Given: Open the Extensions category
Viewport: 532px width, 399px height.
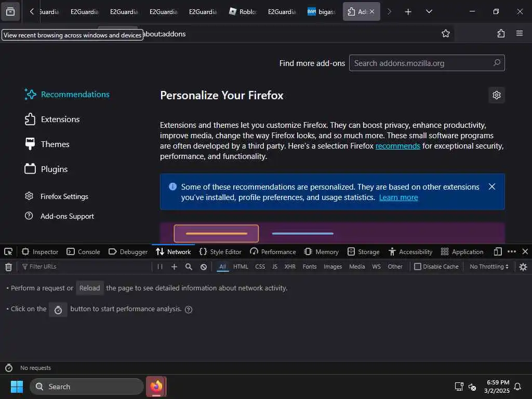Looking at the screenshot, I should pos(52,119).
